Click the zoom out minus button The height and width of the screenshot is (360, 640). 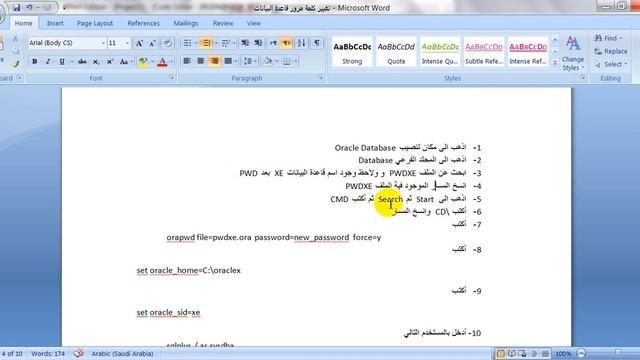tap(581, 353)
